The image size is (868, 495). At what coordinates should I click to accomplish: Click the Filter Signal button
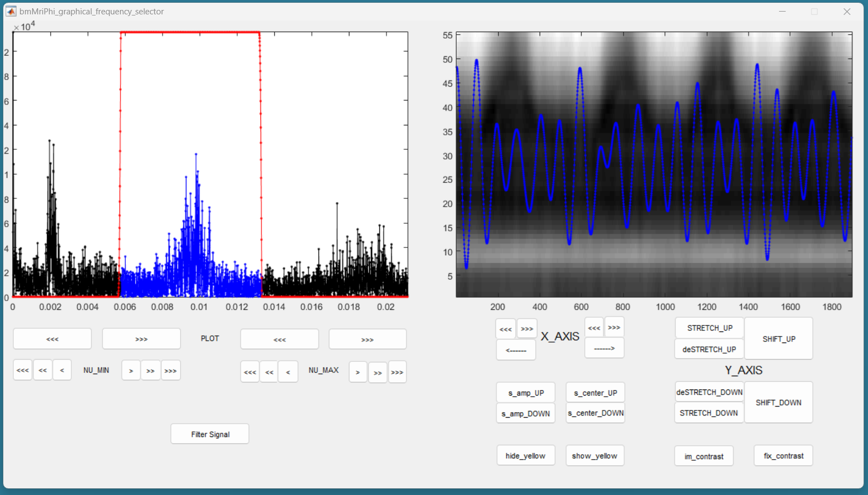210,434
